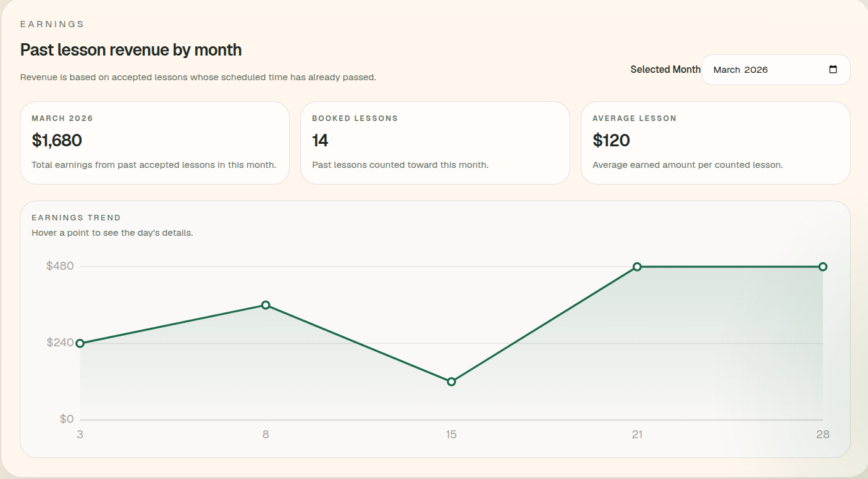Image resolution: width=868 pixels, height=479 pixels.
Task: Select the chart point for day 3
Action: [80, 343]
